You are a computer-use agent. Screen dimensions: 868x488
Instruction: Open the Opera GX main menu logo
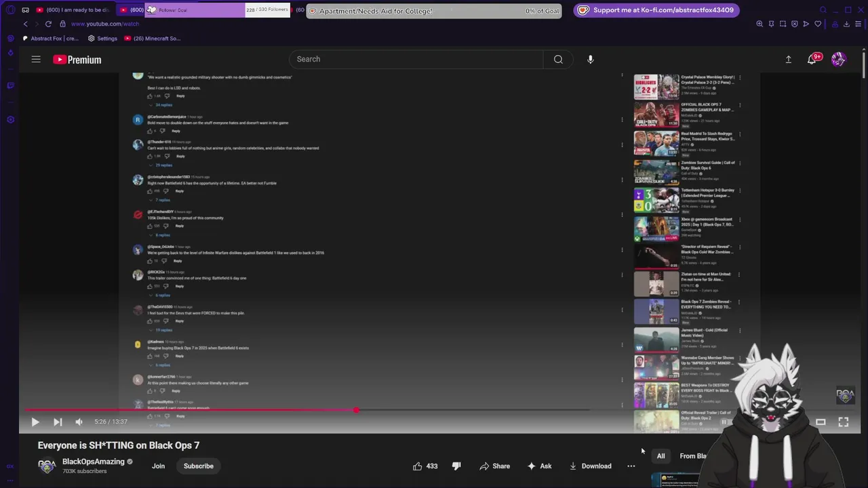tap(10, 10)
